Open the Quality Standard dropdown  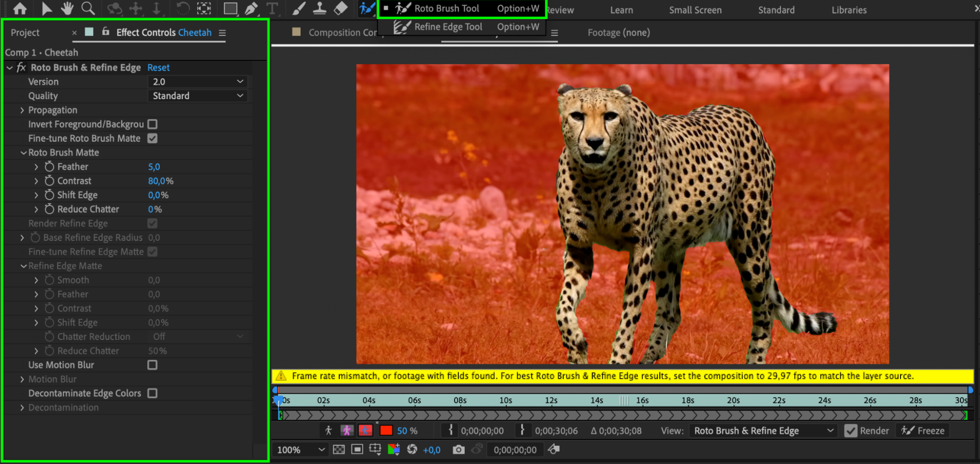pos(198,96)
